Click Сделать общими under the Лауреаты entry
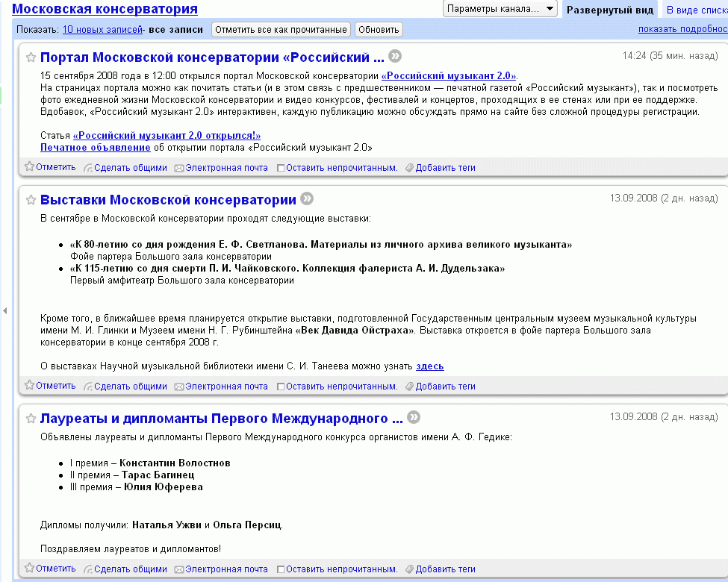 click(x=131, y=569)
